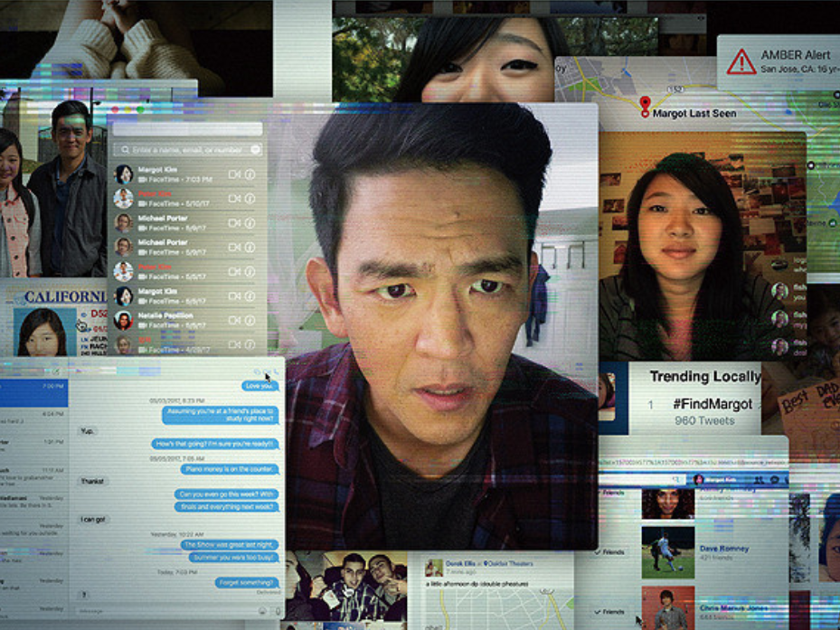840x630 pixels.
Task: Click the 'Forget something?' message bubble
Action: click(x=247, y=582)
